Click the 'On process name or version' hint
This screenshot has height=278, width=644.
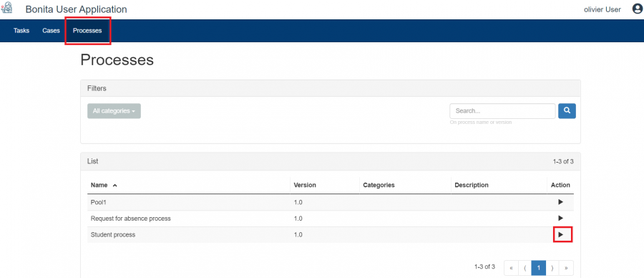(481, 123)
